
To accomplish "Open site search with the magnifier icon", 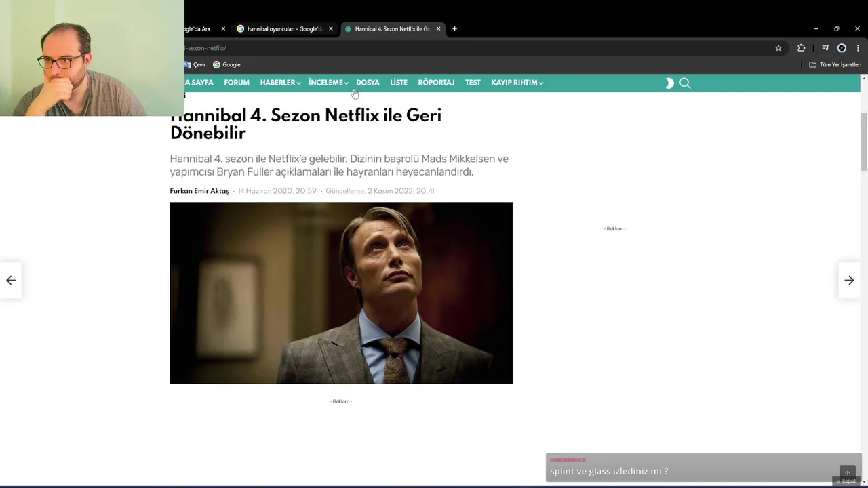I will pyautogui.click(x=685, y=83).
